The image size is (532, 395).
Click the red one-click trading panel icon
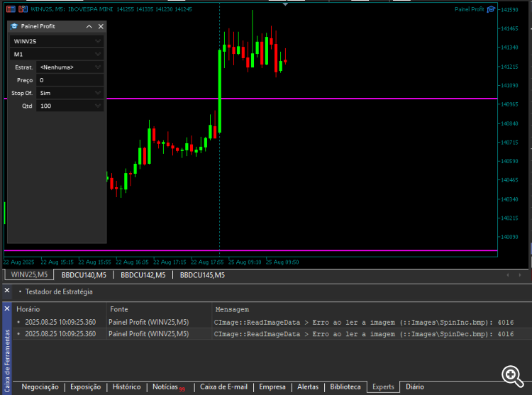11,9
